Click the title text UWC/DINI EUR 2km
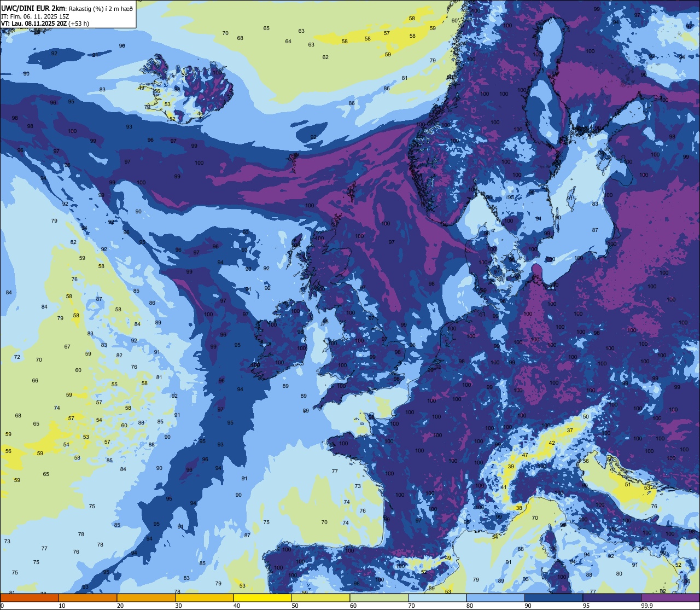 point(34,8)
